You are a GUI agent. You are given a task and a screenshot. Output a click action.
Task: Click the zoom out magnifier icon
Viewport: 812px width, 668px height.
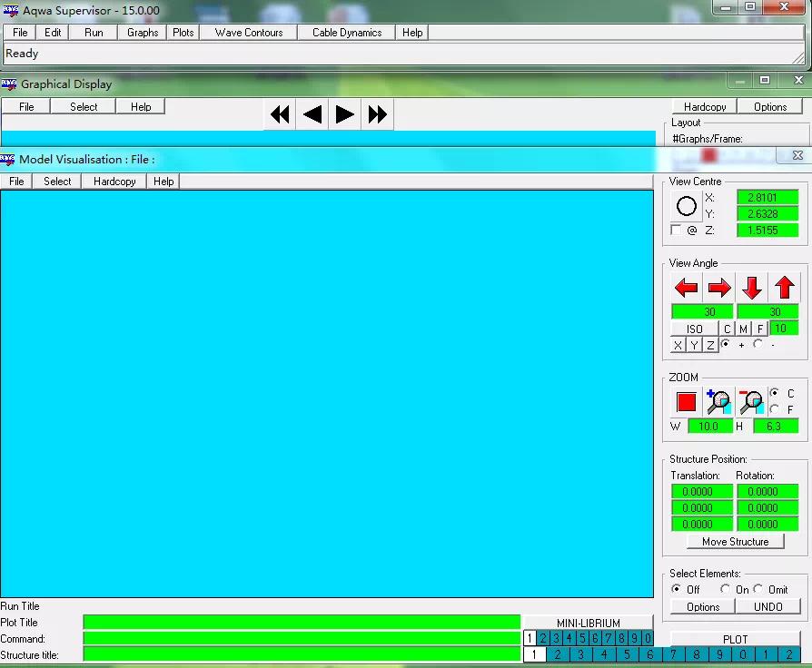pyautogui.click(x=751, y=402)
